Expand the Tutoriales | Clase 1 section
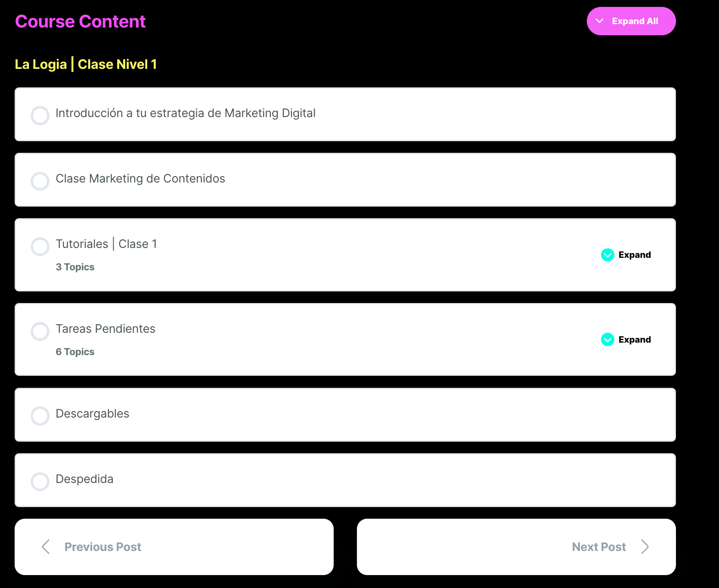719x588 pixels. tap(634, 255)
